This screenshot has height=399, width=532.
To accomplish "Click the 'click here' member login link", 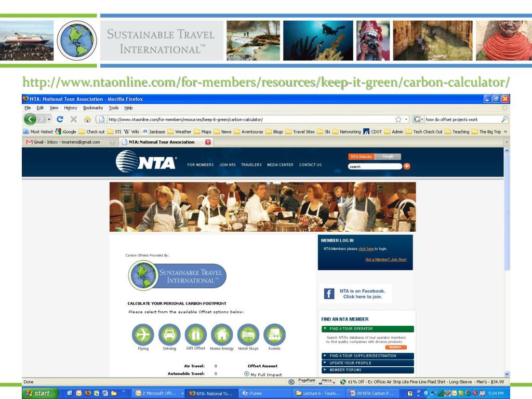I will (366, 249).
